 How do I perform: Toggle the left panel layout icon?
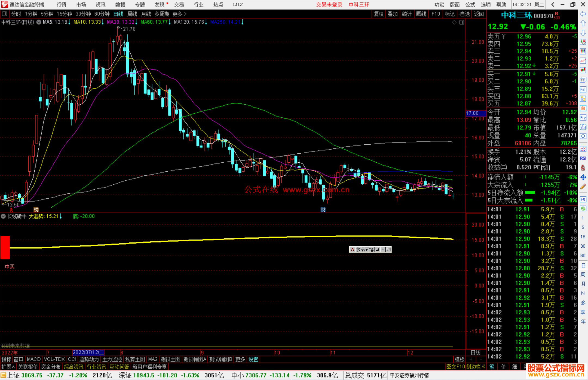click(x=4, y=14)
